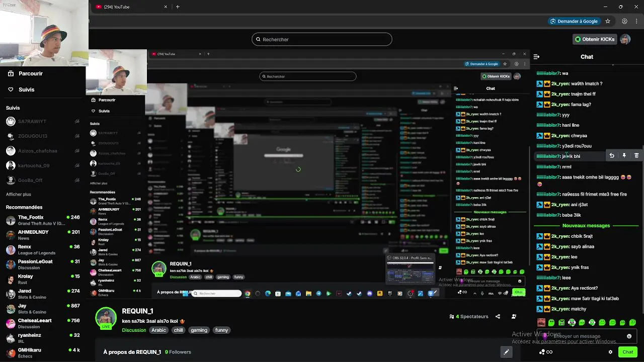Screen dimensions: 644x362
Task: Select the funny tag
Action: (x=221, y=330)
